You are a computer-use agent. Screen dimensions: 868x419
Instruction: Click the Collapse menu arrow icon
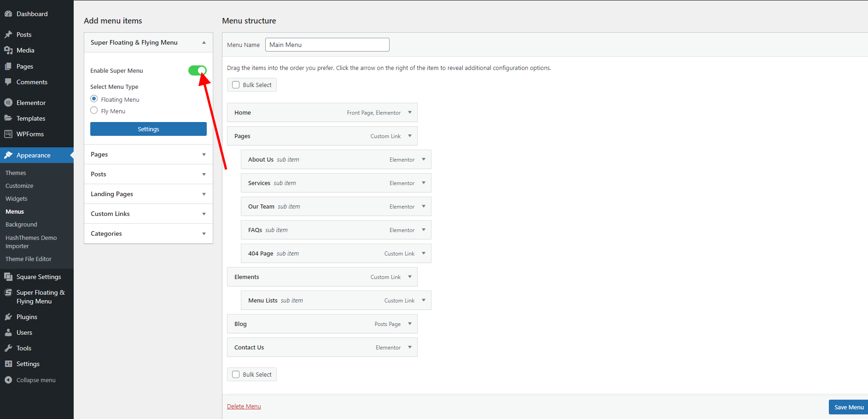pos(8,380)
